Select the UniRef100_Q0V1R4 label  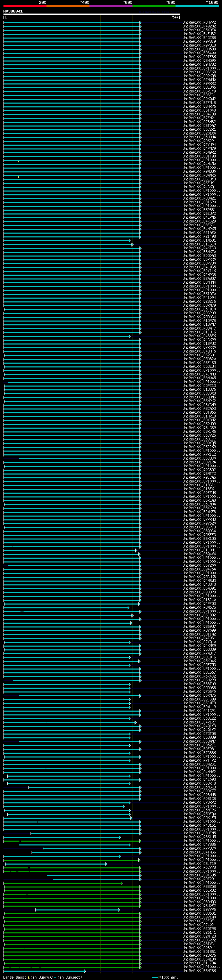click(x=199, y=462)
